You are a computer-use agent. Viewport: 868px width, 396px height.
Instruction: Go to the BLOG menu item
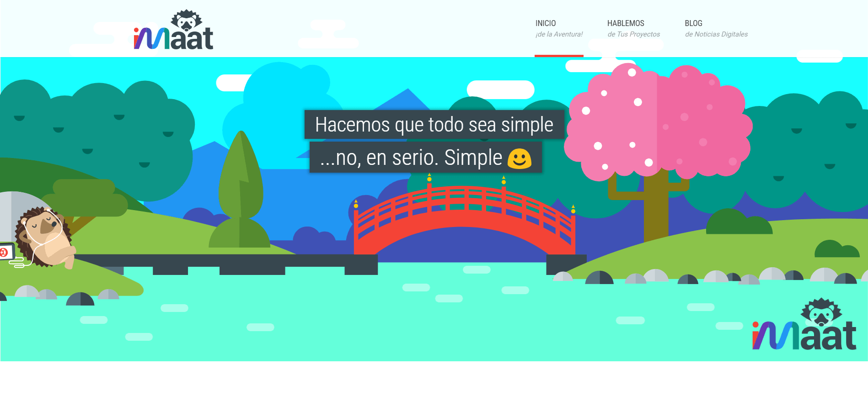693,23
